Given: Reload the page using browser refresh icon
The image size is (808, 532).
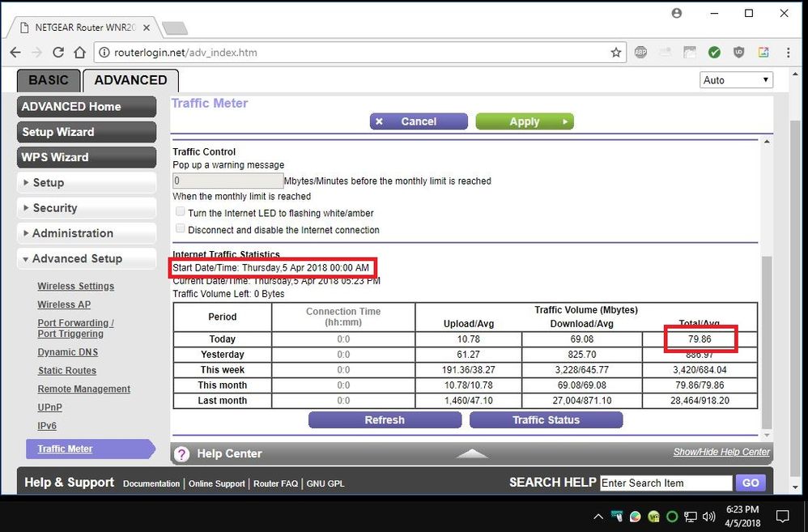Looking at the screenshot, I should tap(58, 53).
